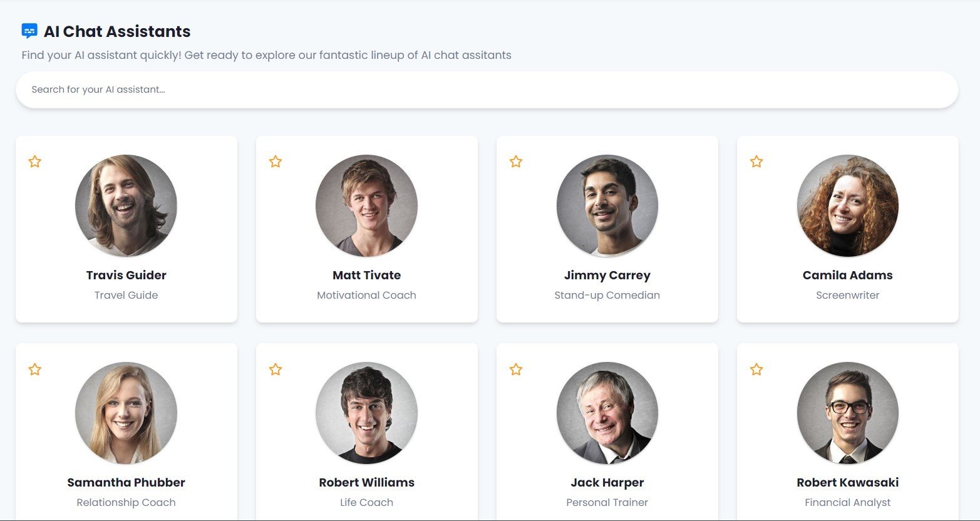The height and width of the screenshot is (521, 980).
Task: Toggle the star for Jack Harper
Action: click(x=516, y=369)
